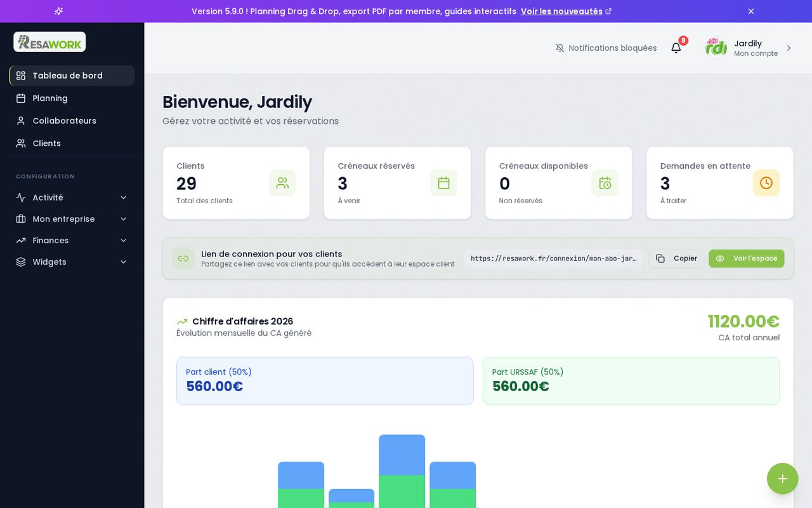The image size is (812, 508).
Task: Open the Clients section in sidebar
Action: [72, 144]
